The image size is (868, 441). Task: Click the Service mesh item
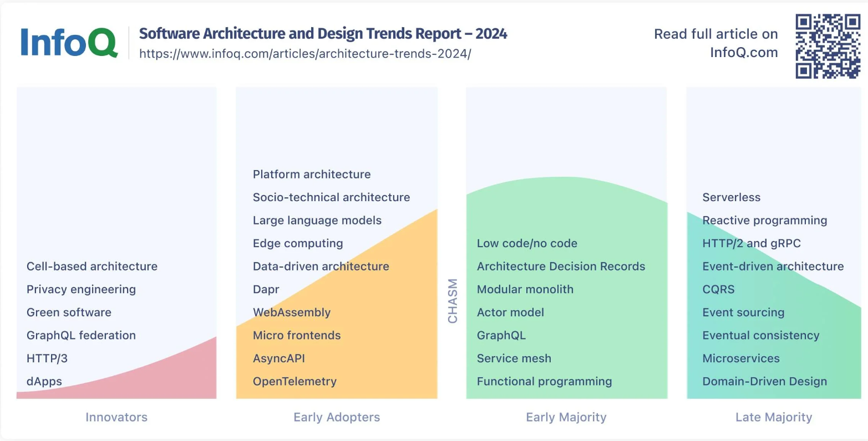tap(514, 358)
